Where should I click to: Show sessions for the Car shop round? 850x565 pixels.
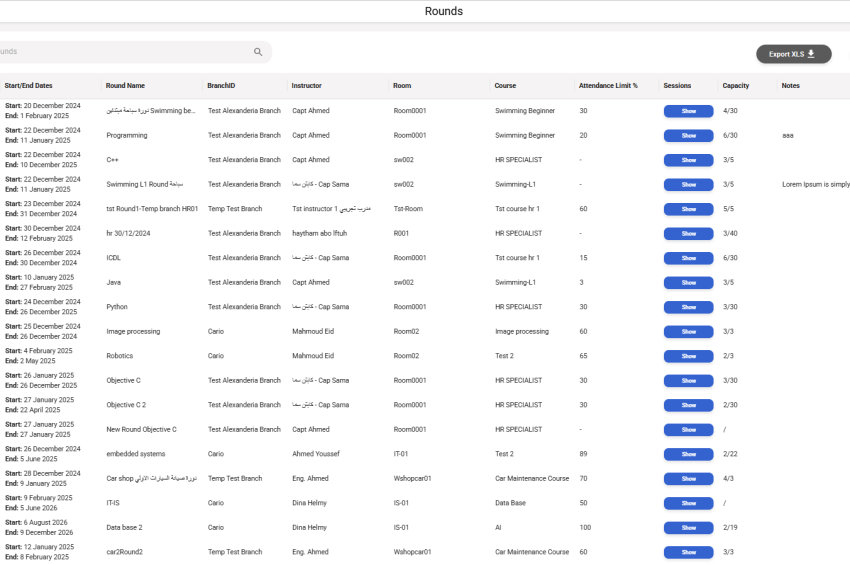click(x=688, y=479)
